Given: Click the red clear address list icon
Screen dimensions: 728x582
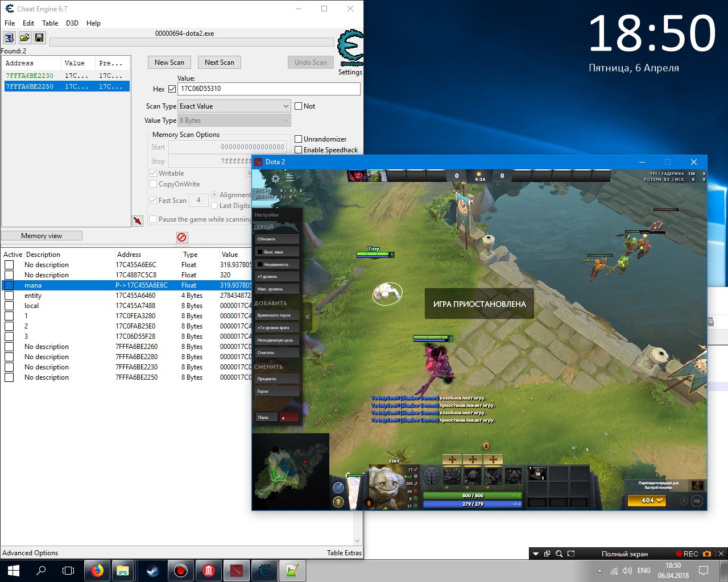Looking at the screenshot, I should [x=181, y=237].
